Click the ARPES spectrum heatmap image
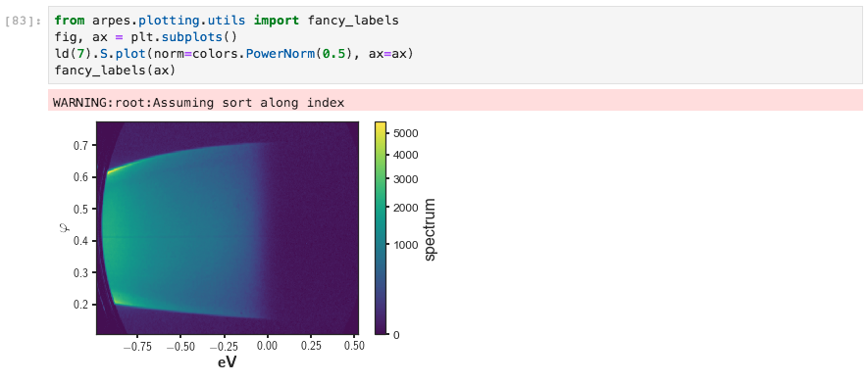The height and width of the screenshot is (383, 868). [228, 227]
